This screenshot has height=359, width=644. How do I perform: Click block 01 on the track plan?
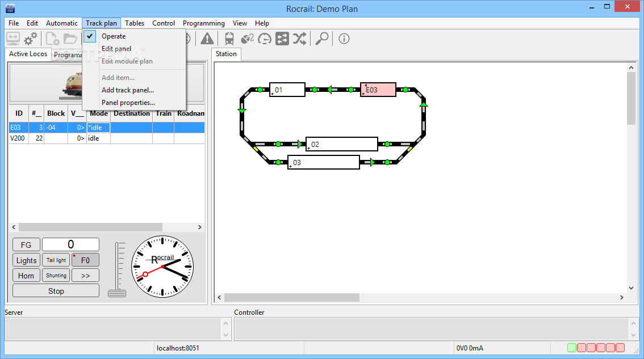point(287,90)
